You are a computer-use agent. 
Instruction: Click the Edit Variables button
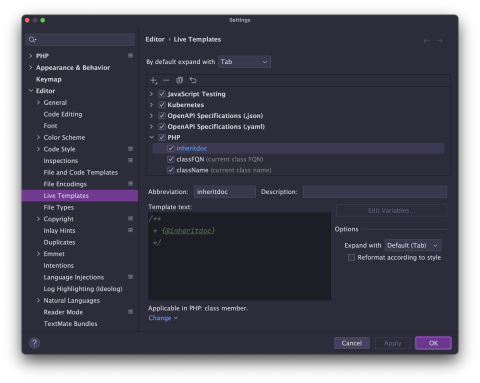(392, 211)
